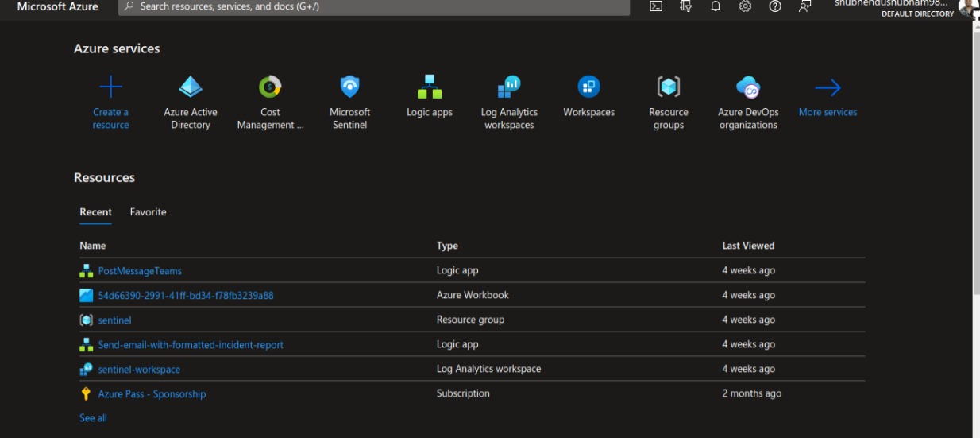Click the Type column header

447,246
